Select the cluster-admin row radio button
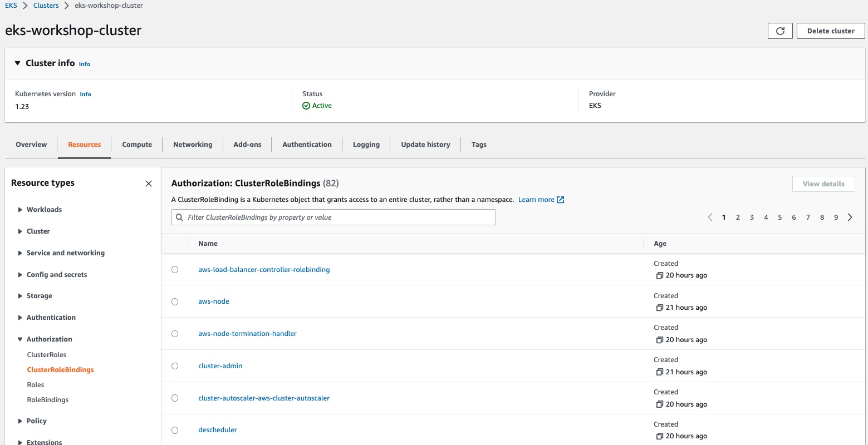The height and width of the screenshot is (445, 868). (175, 366)
